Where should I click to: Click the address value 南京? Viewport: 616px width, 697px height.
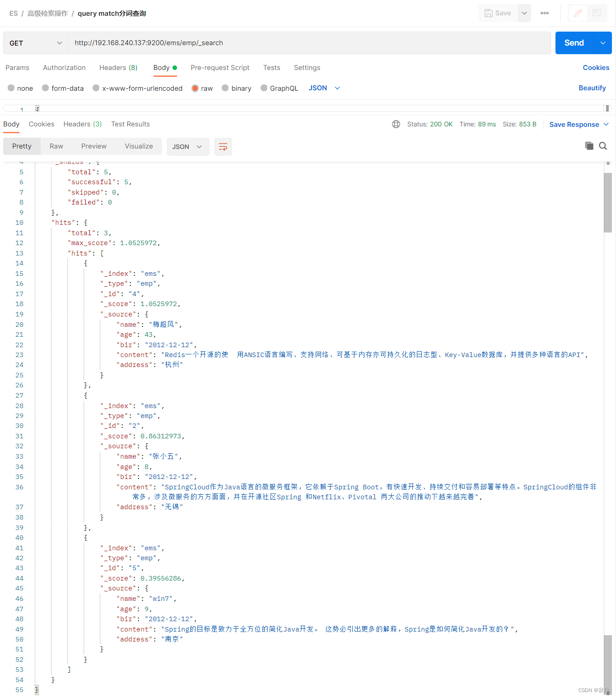point(172,639)
